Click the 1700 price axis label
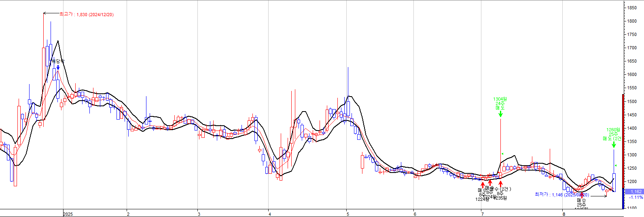The height and width of the screenshot is (217, 644). 632,48
